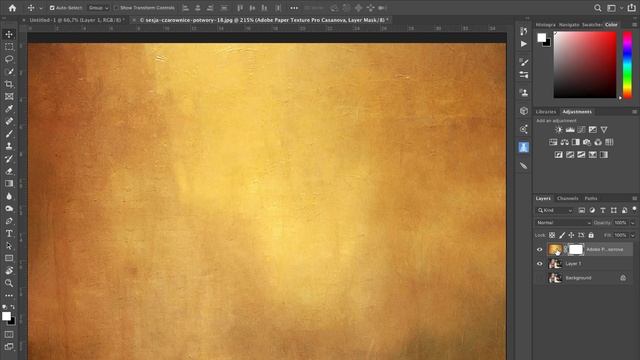Switch to the Swatches tab
This screenshot has width=640, height=360.
[x=592, y=25]
